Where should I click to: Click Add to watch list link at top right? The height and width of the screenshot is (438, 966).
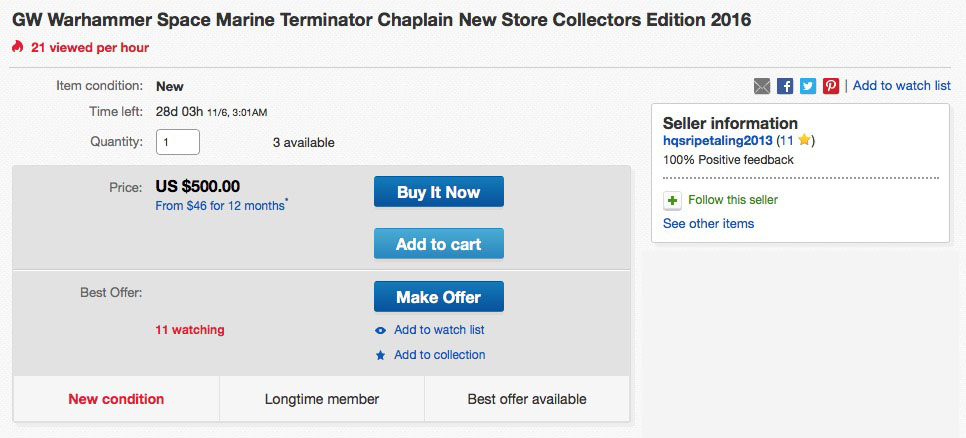pyautogui.click(x=902, y=86)
